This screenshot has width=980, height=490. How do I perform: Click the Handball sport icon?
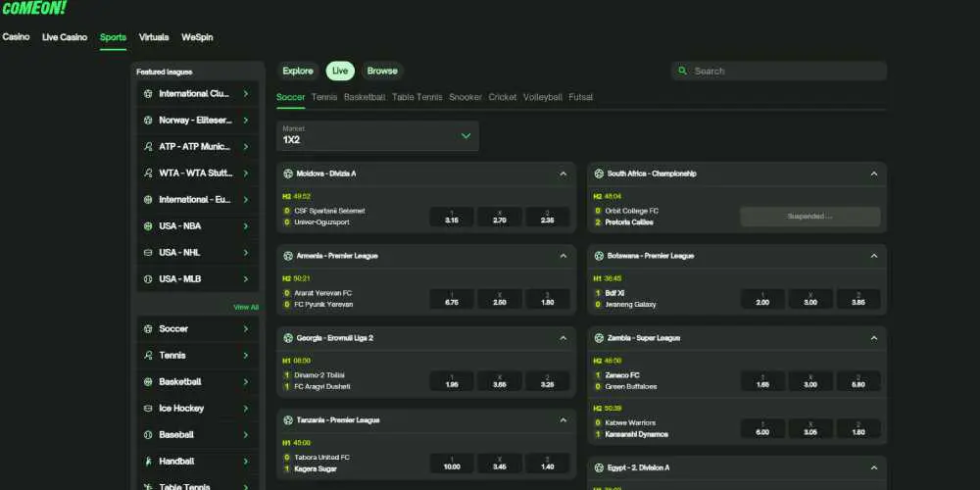(x=148, y=462)
